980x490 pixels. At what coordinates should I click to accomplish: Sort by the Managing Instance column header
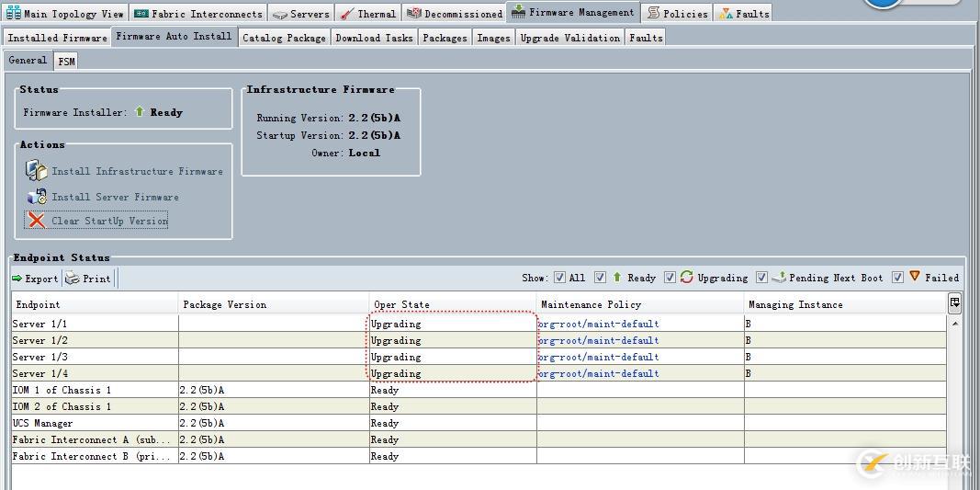pos(845,305)
